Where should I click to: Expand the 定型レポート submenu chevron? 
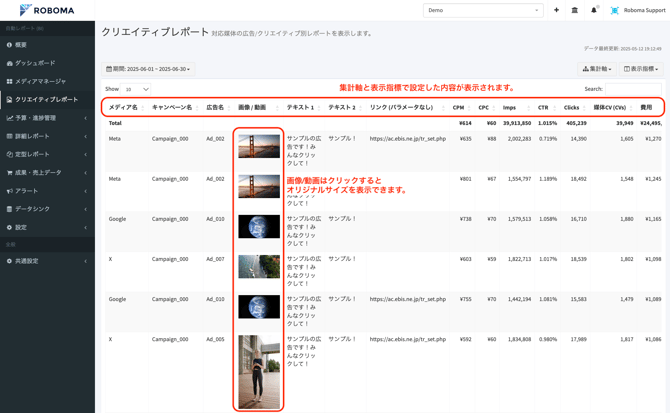point(85,154)
